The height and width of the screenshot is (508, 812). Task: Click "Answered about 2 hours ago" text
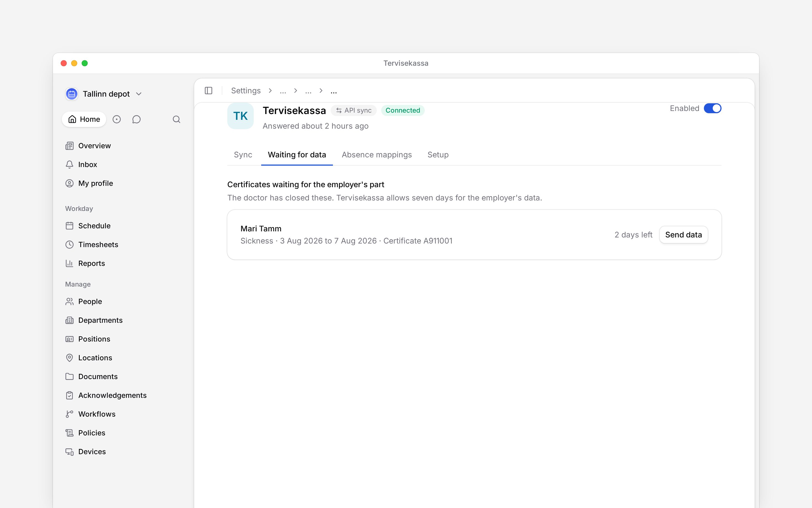tap(316, 126)
